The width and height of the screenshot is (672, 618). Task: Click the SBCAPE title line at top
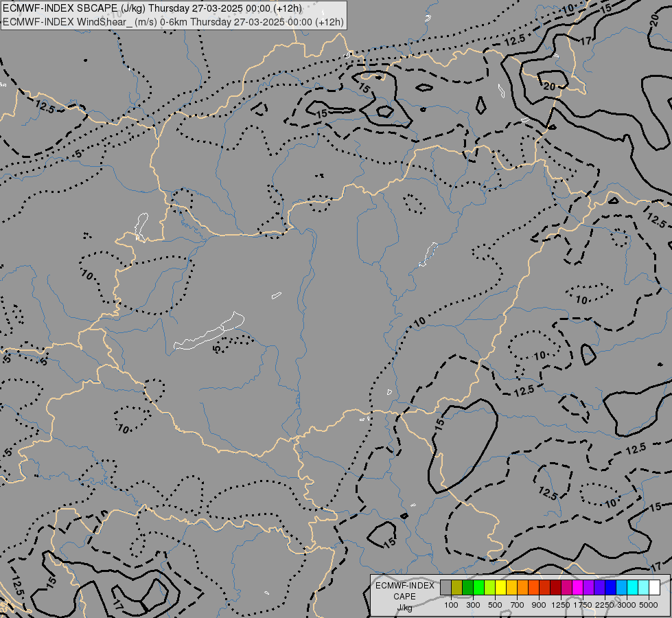click(152, 8)
